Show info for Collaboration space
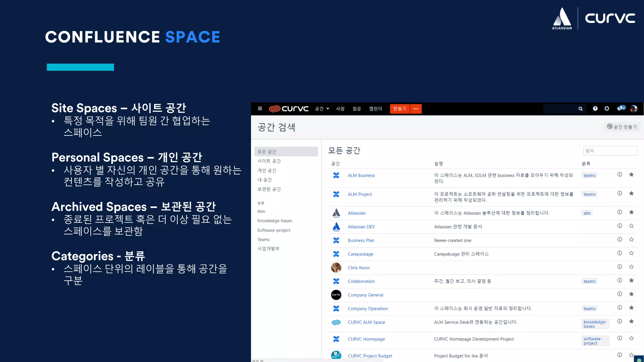The height and width of the screenshot is (362, 644). point(619,280)
